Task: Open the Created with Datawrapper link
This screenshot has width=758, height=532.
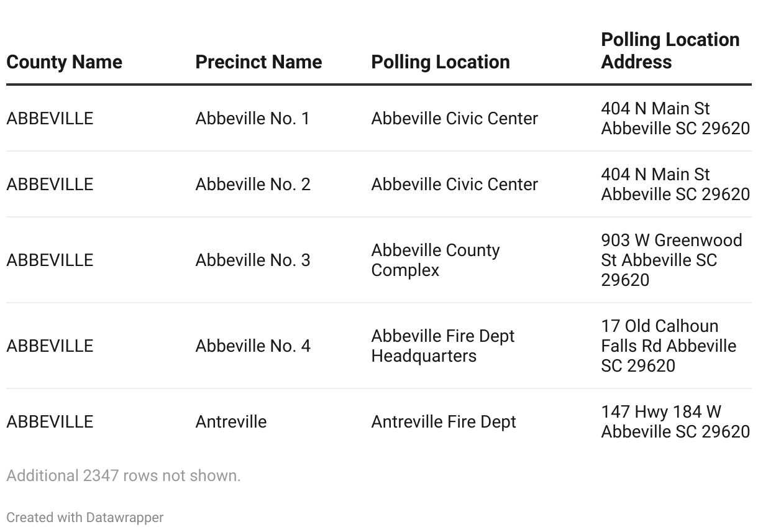Action: [x=85, y=517]
